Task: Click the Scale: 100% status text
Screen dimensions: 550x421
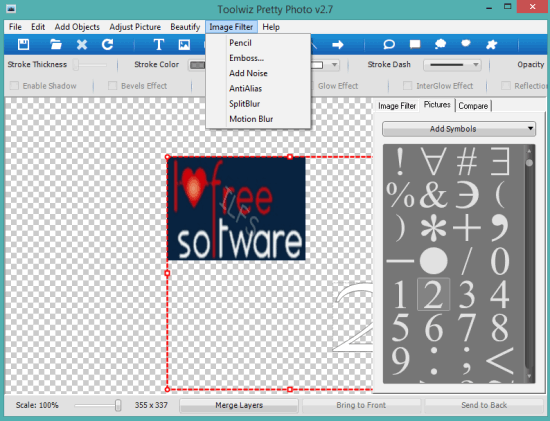Action: click(x=37, y=405)
